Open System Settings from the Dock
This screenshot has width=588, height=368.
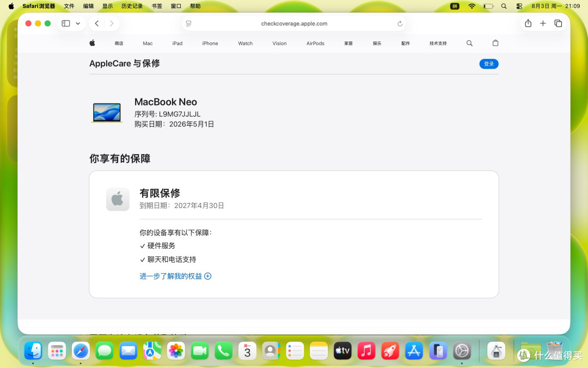[x=462, y=351]
